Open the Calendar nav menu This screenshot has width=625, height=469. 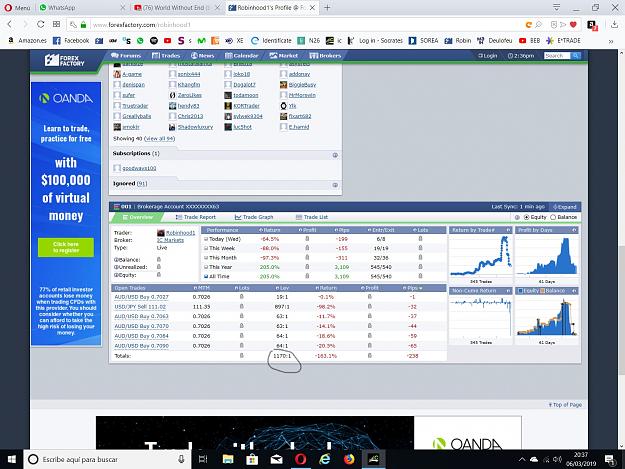click(242, 56)
